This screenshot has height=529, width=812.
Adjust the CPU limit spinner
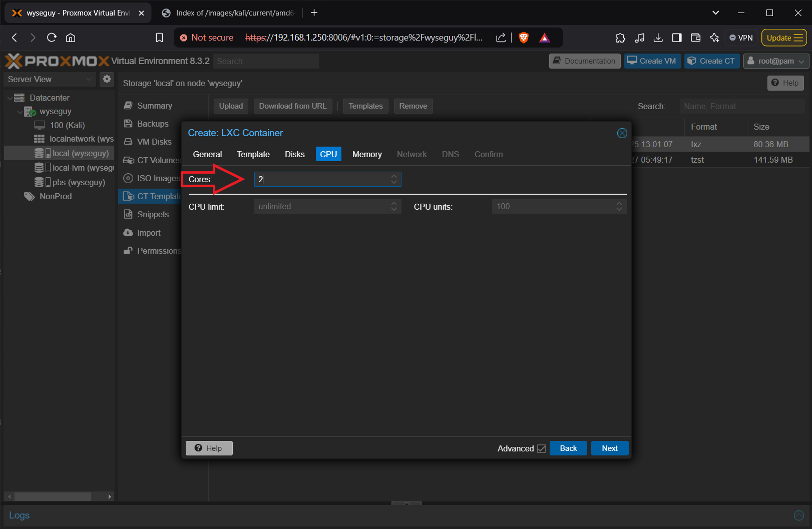click(x=394, y=206)
